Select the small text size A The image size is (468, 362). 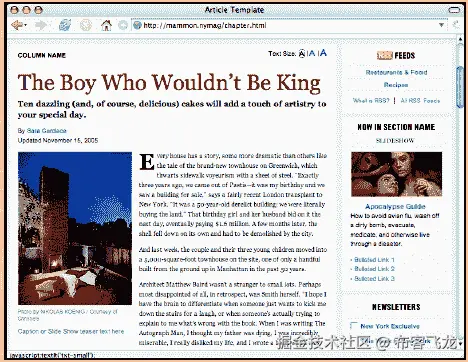click(301, 53)
